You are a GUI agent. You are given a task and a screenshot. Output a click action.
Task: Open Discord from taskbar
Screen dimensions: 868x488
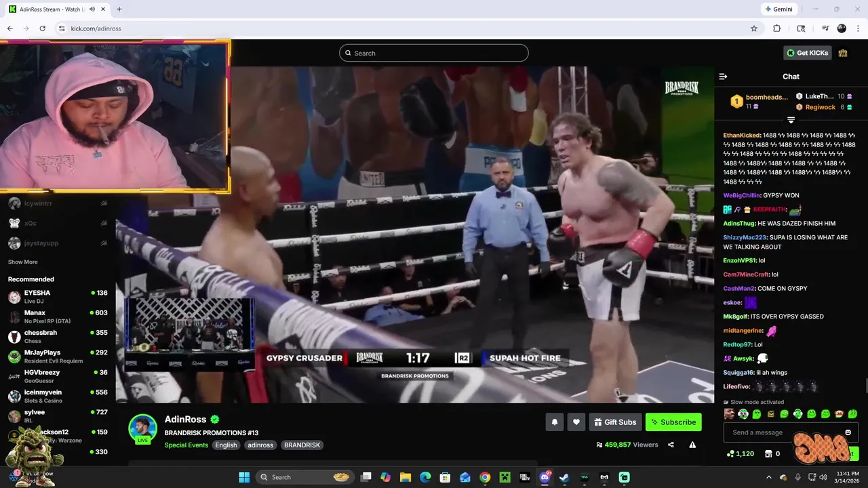click(x=545, y=477)
